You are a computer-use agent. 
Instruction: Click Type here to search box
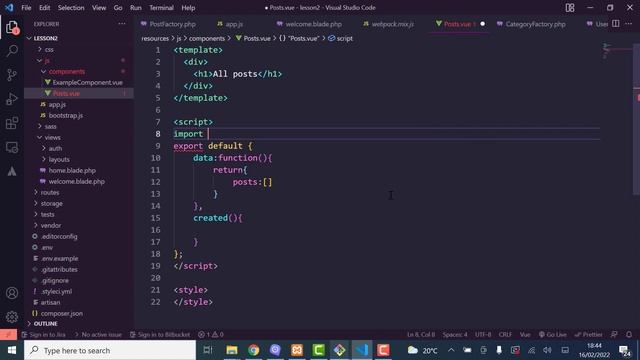(110, 350)
